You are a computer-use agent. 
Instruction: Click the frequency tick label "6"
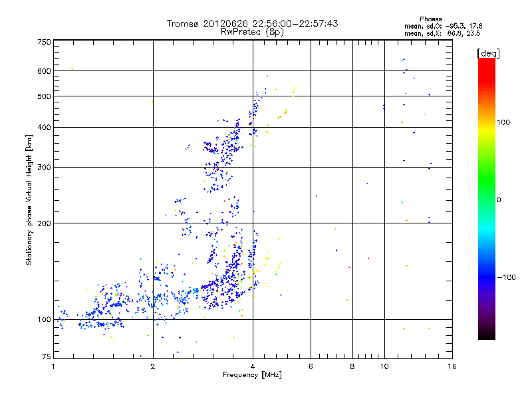[311, 366]
